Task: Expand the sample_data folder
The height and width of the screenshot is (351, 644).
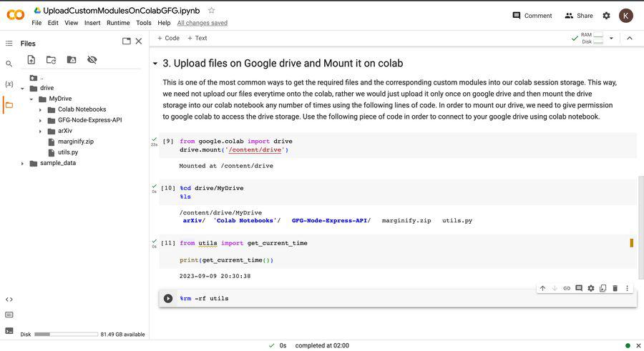Action: [22, 164]
